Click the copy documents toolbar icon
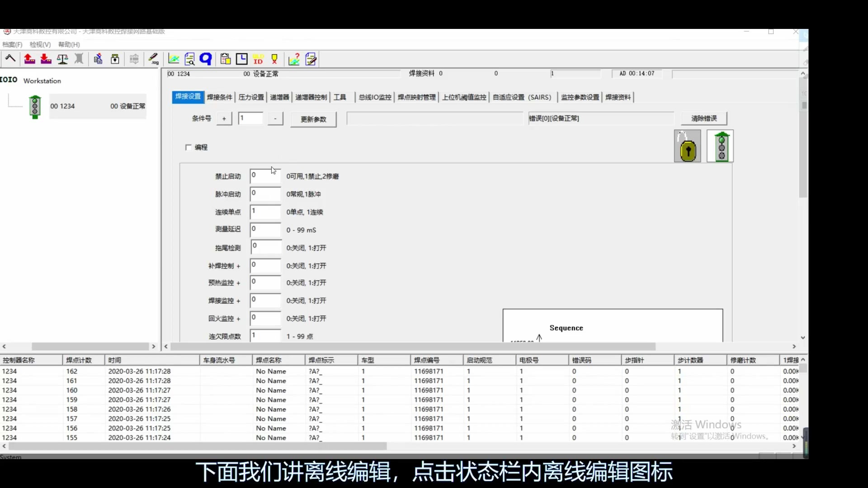This screenshot has height=488, width=868. (x=98, y=59)
